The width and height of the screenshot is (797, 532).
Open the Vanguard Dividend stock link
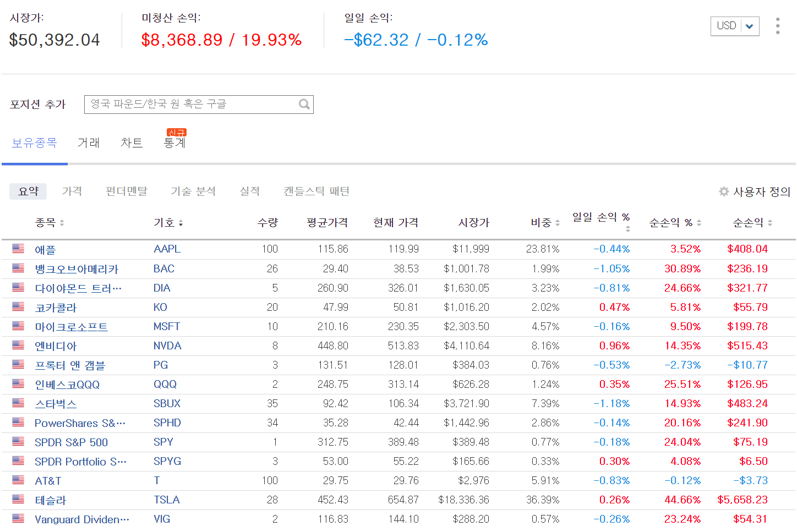tap(82, 519)
